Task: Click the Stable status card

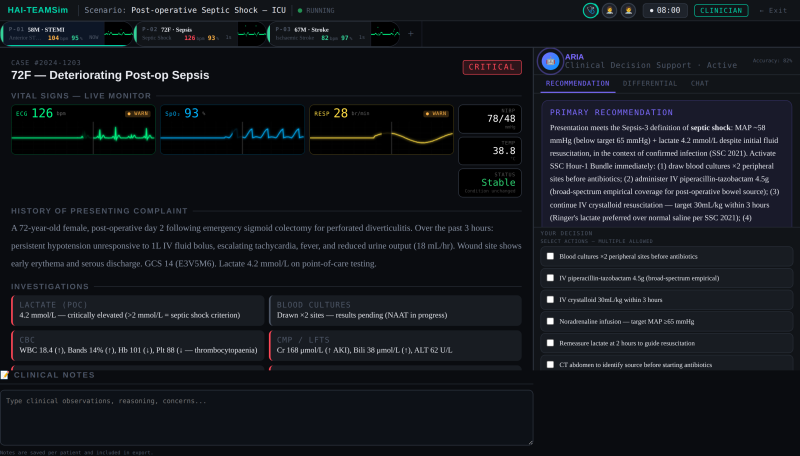Action: click(x=490, y=183)
